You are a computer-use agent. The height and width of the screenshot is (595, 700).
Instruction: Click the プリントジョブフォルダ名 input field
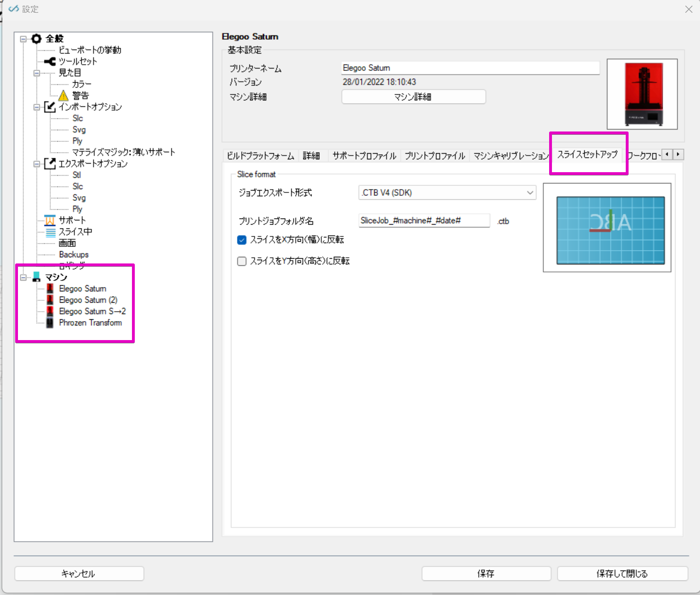(424, 220)
